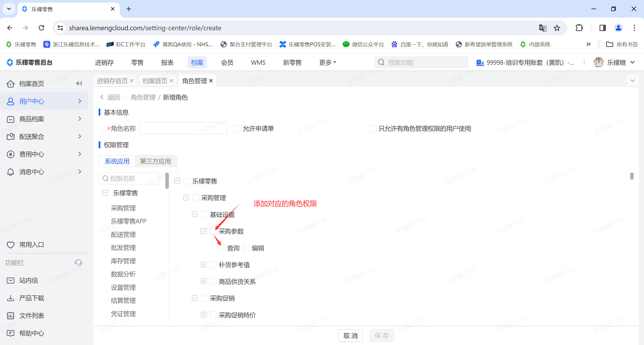Screen dimensions: 644x345
Task: Check the root 乐檬零售 permission checkbox
Action: click(187, 181)
